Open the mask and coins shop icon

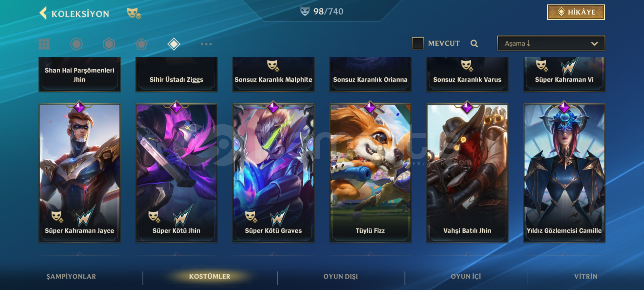(134, 13)
